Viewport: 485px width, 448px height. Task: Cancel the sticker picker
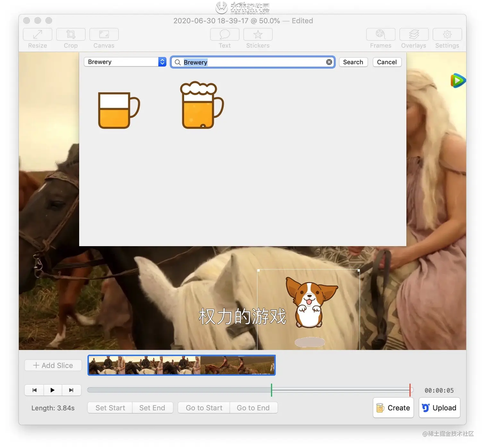[x=387, y=62]
